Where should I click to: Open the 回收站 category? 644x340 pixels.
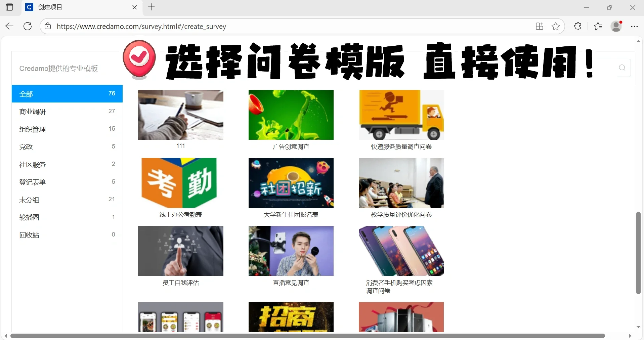coord(29,235)
